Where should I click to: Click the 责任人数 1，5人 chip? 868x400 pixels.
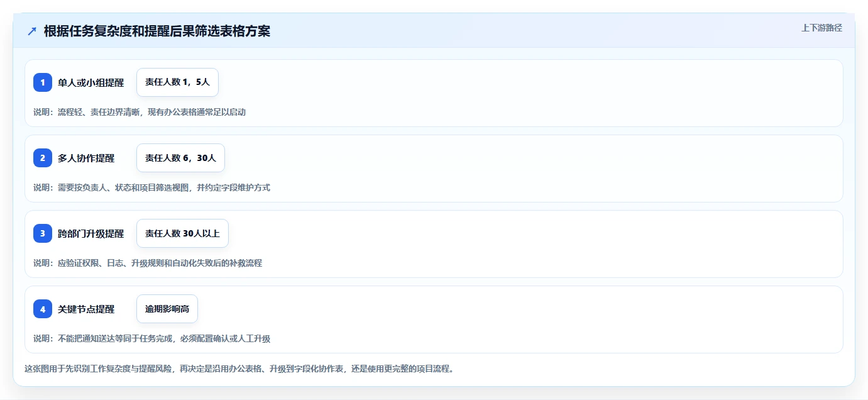177,82
